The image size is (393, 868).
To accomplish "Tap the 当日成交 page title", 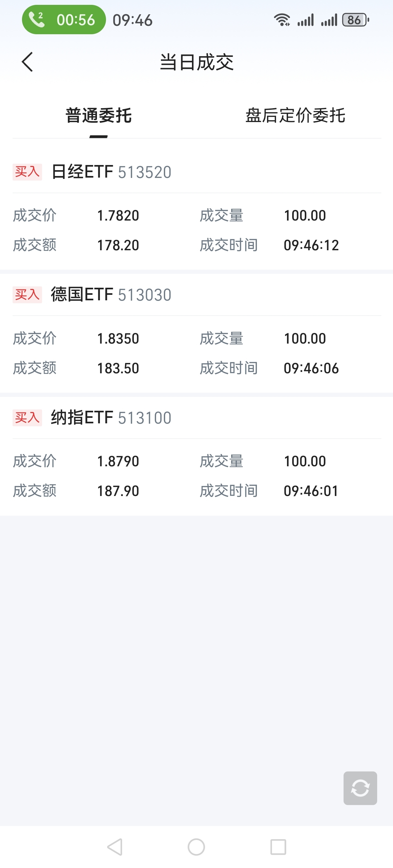I will click(x=197, y=62).
